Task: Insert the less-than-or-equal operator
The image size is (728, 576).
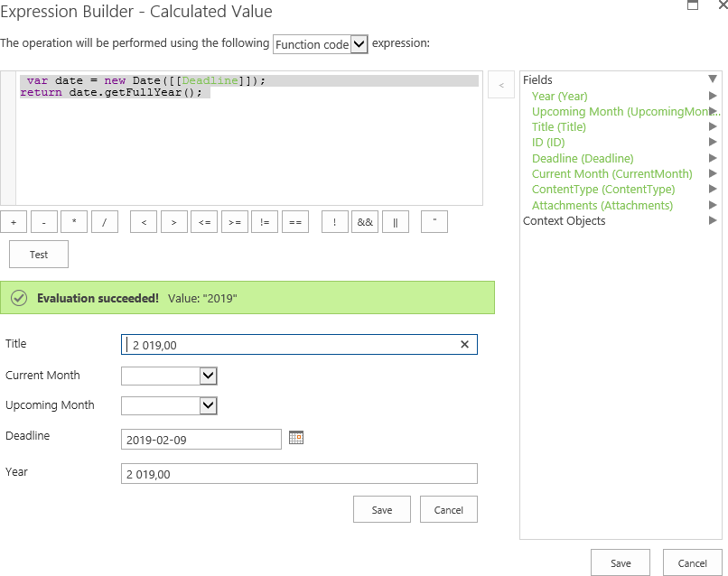Action: [x=204, y=222]
